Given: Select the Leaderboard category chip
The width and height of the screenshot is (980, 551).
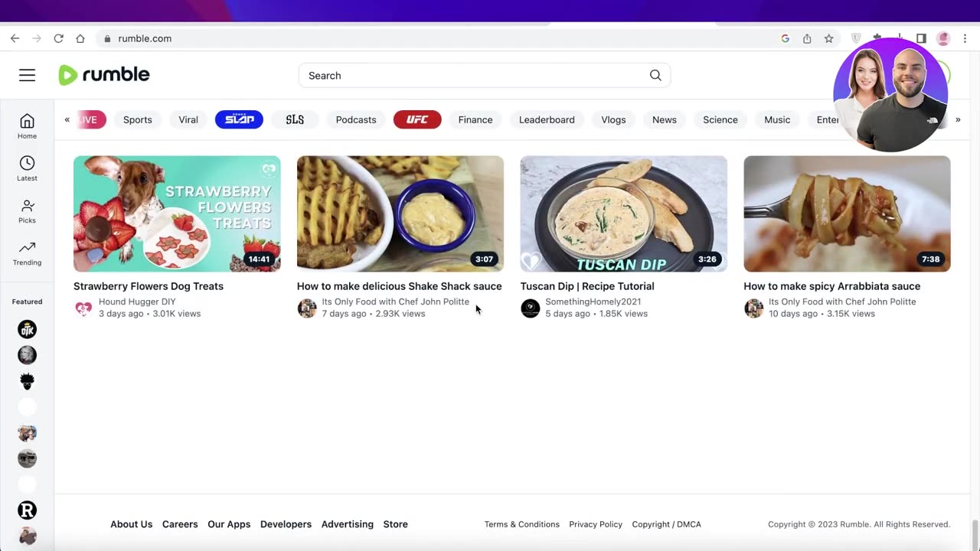Looking at the screenshot, I should coord(547,119).
